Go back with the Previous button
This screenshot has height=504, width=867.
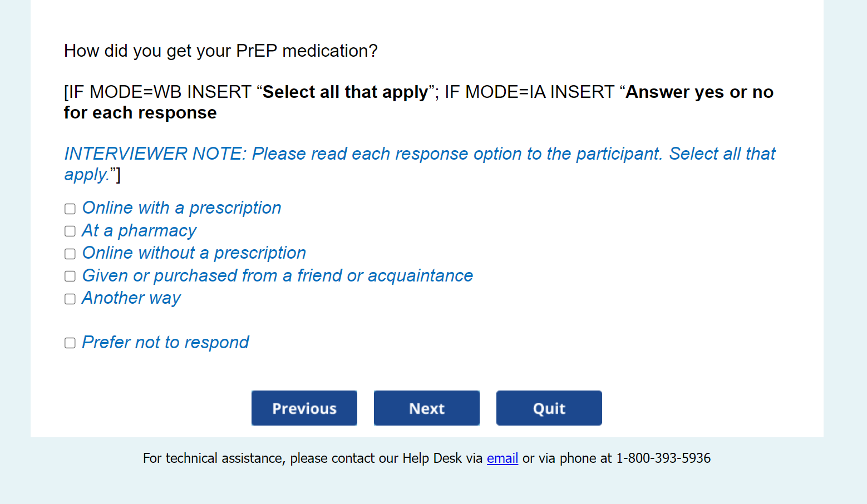[304, 408]
